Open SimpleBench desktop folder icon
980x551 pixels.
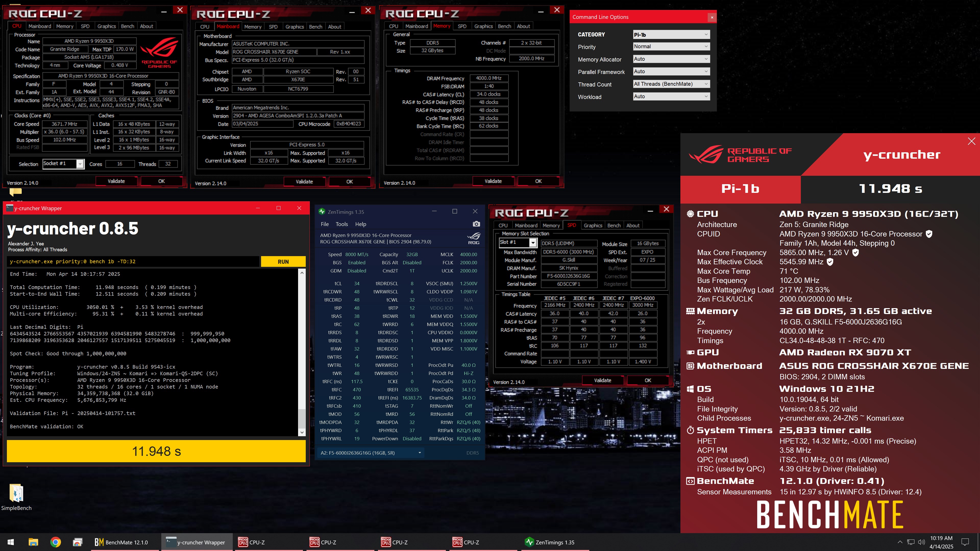coord(16,497)
